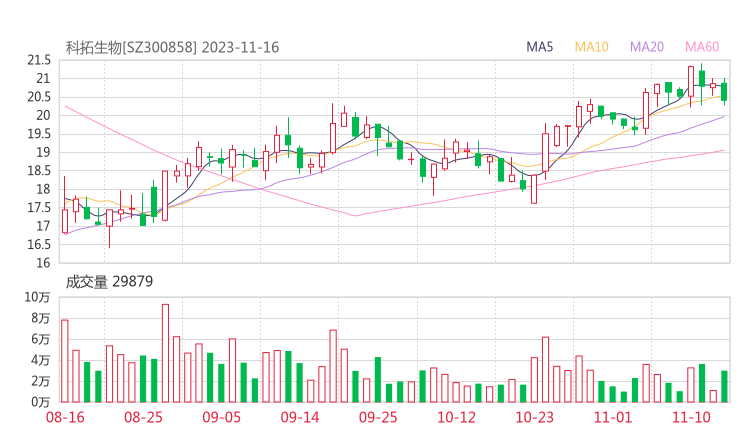This screenshot has width=740, height=440.
Task: Click the last green volume bar on the right
Action: [724, 387]
